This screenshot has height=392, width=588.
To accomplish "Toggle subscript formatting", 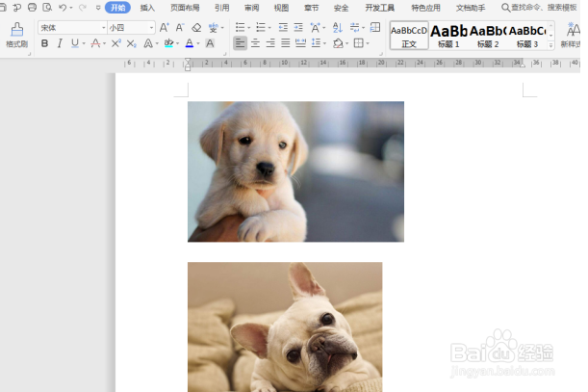I will 131,43.
